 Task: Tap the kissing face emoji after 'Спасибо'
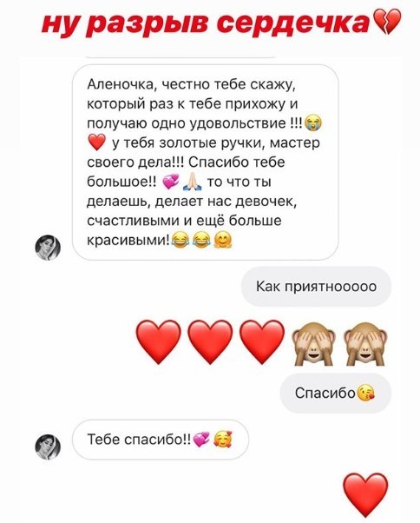tap(366, 394)
